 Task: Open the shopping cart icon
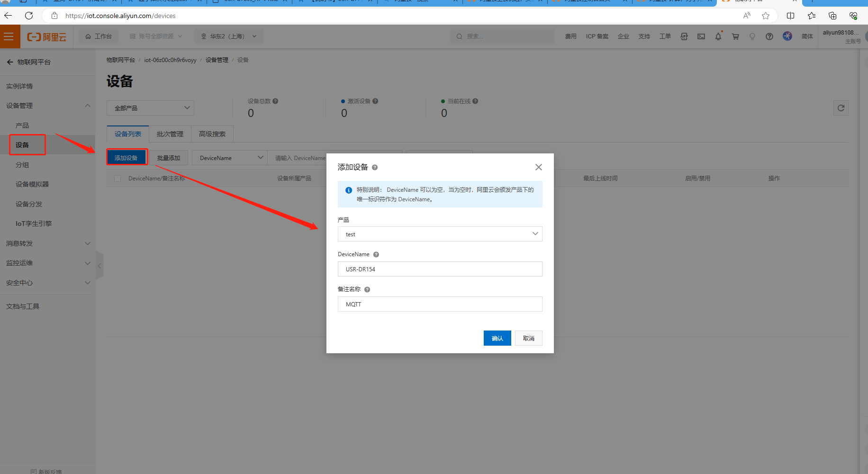click(x=735, y=36)
